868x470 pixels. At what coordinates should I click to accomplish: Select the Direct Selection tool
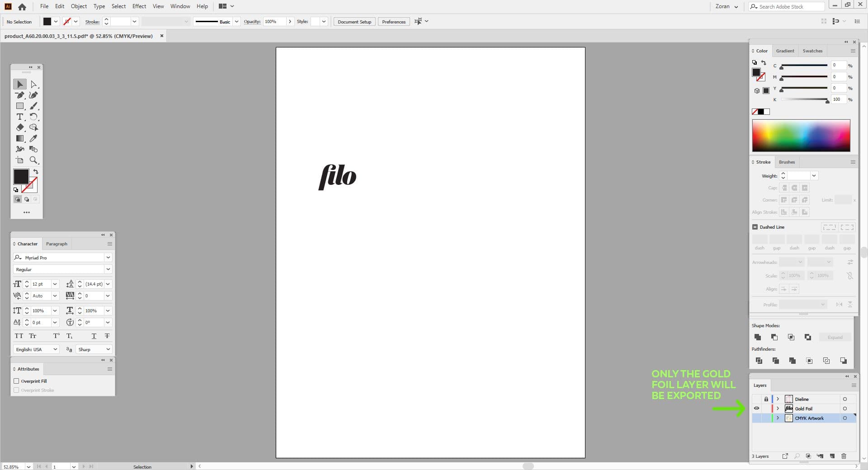tap(33, 84)
